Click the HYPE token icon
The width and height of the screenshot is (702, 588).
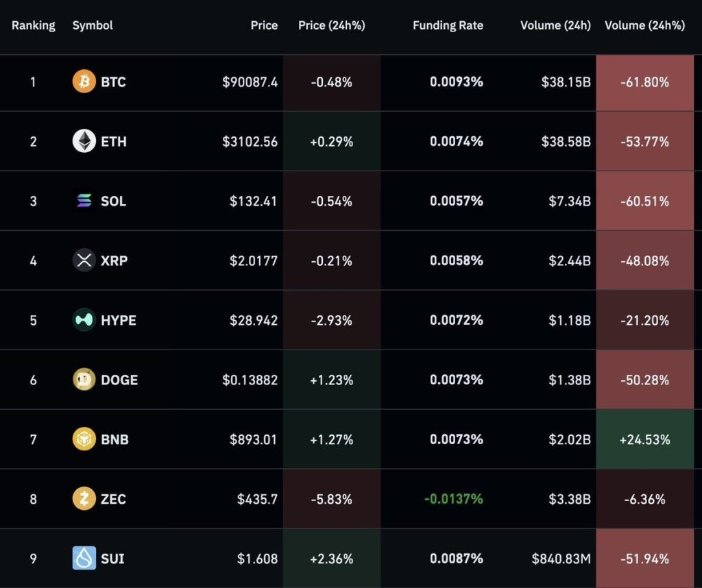[x=84, y=320]
